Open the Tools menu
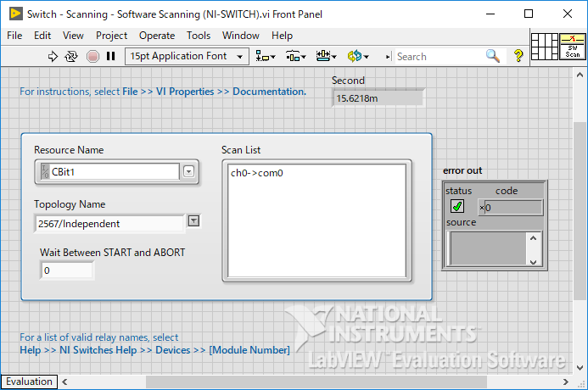 point(199,36)
